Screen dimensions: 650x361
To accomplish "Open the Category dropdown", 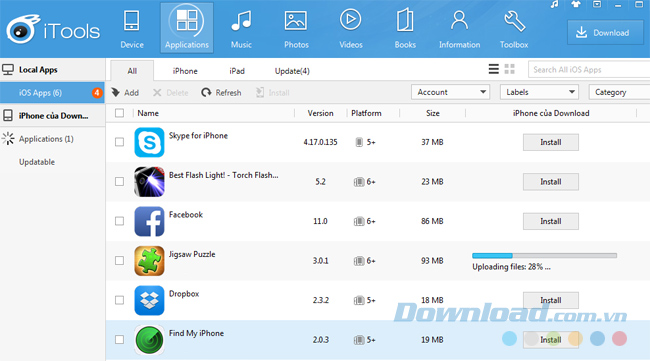I will pos(619,92).
